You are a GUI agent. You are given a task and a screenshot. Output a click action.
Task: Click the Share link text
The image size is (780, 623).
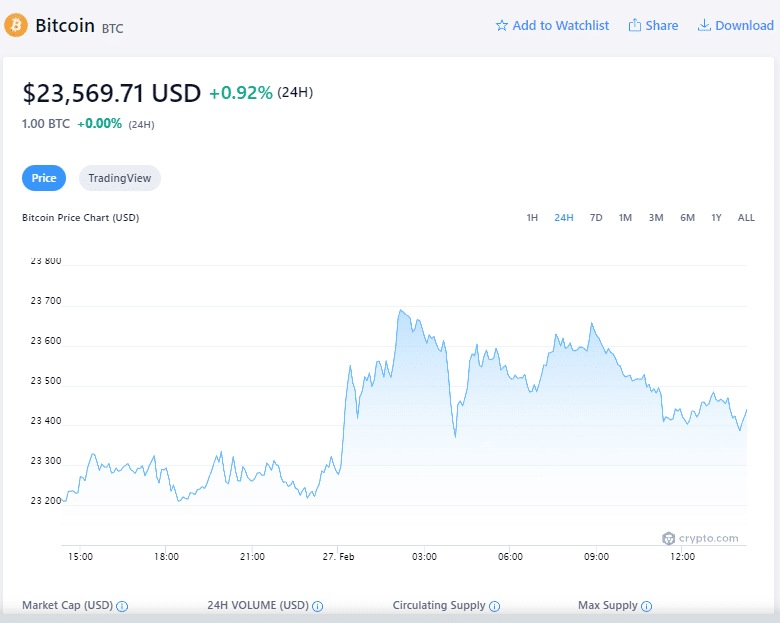pyautogui.click(x=662, y=25)
